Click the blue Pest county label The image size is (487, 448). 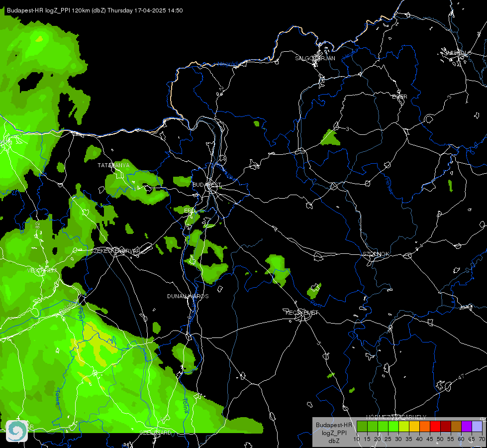coord(316,303)
